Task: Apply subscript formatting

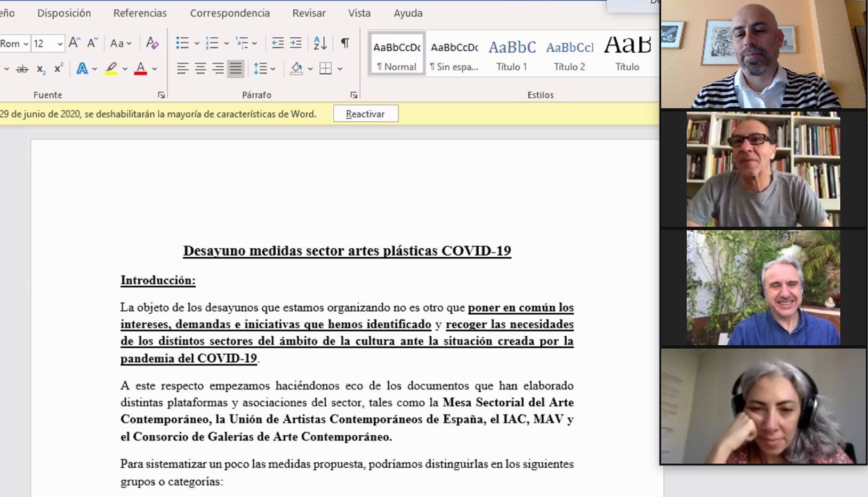Action: (x=41, y=69)
